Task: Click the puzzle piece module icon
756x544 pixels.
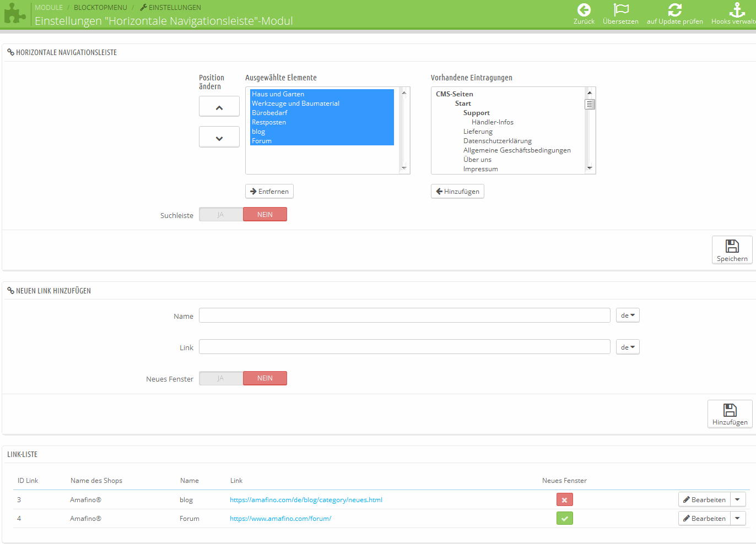Action: (15, 14)
